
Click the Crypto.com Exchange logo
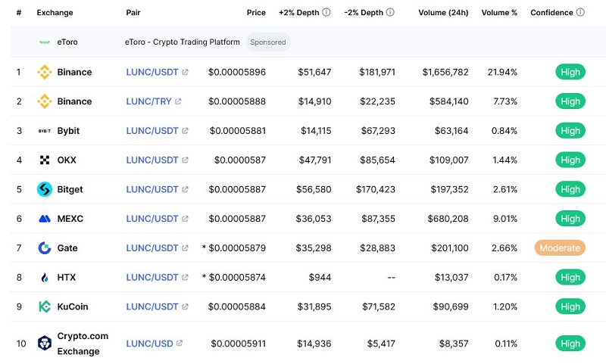pos(44,344)
